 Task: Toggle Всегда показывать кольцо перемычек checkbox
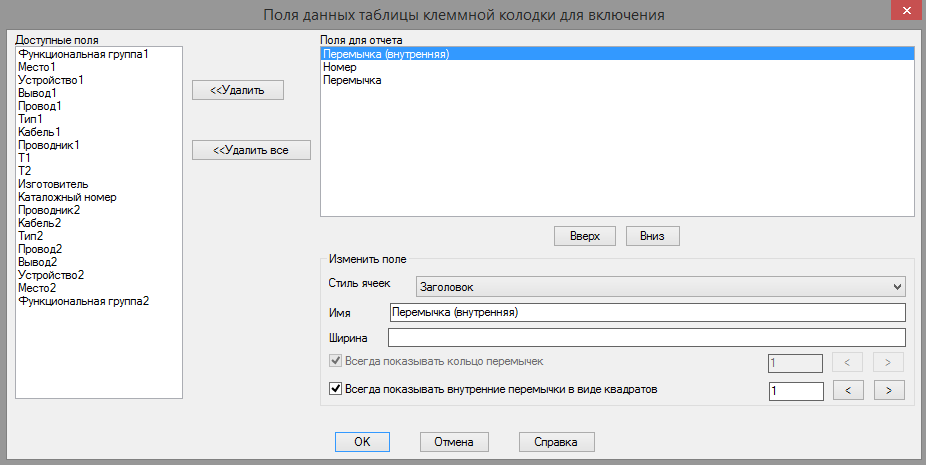[335, 360]
